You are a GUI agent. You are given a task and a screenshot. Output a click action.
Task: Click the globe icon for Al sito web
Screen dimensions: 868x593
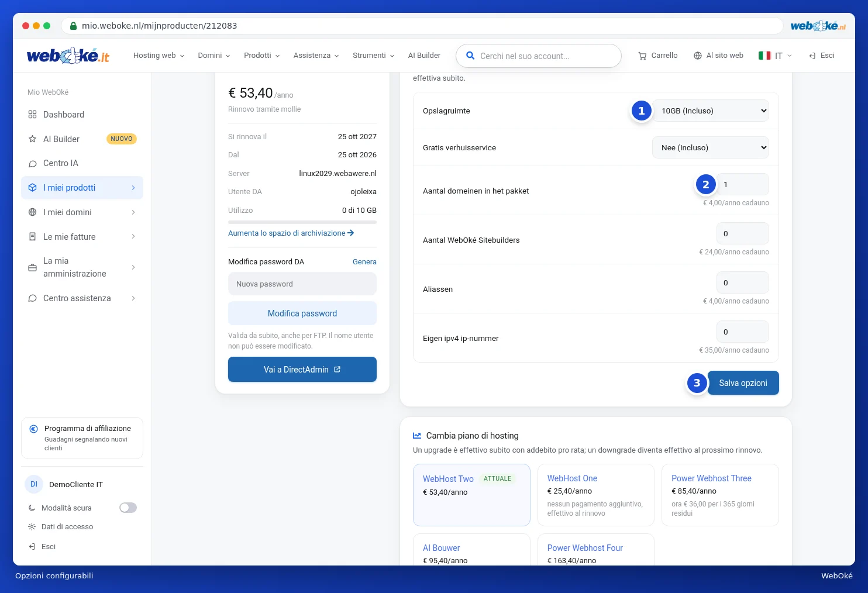(x=698, y=56)
